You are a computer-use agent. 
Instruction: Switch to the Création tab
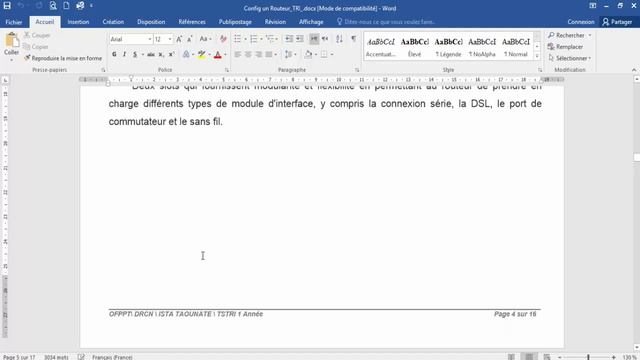point(113,22)
